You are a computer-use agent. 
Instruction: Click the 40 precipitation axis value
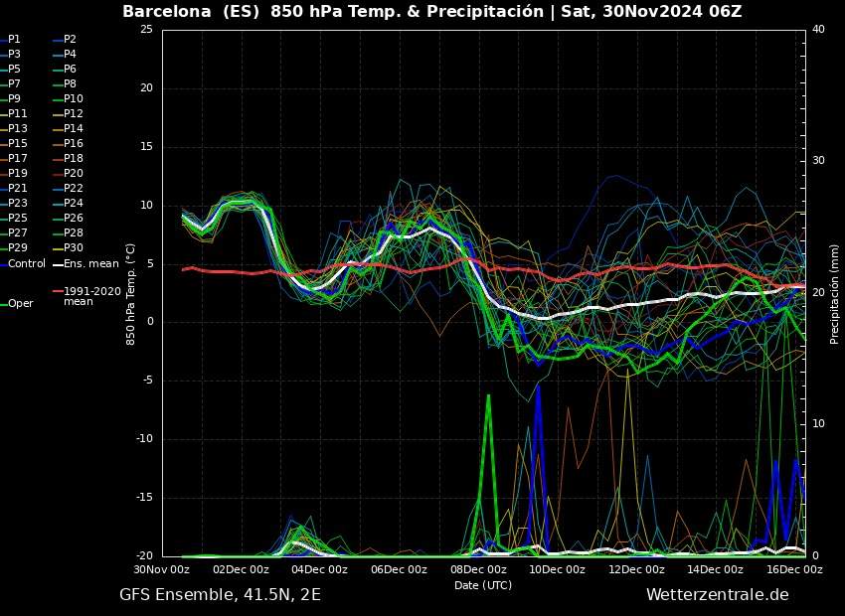[818, 30]
